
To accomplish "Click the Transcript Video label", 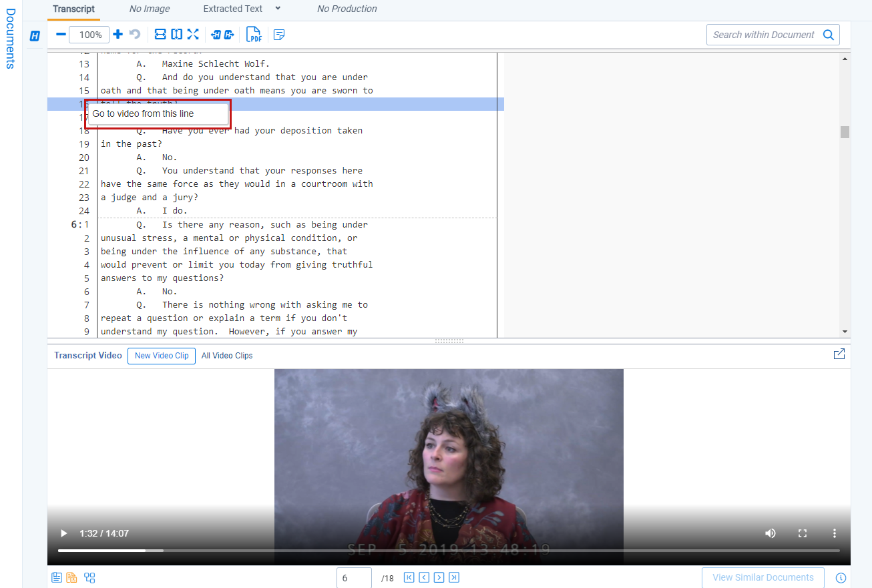I will pos(88,356).
